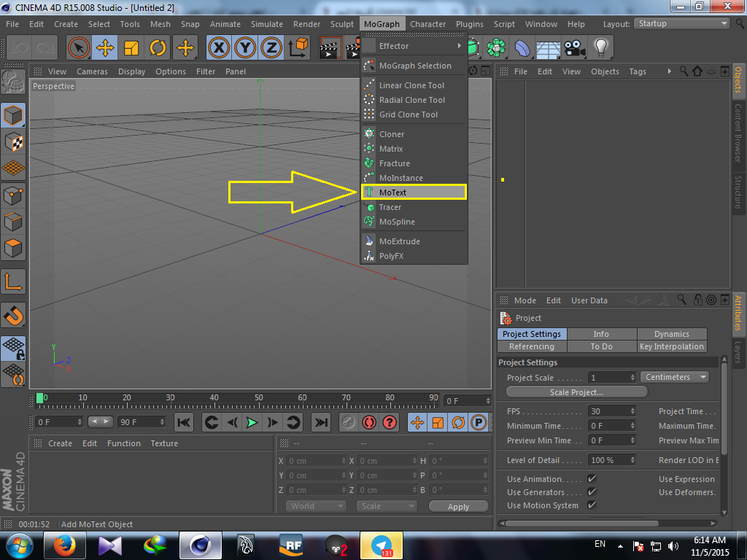Select the Live Selection arrow tool
747x560 pixels.
pos(79,48)
